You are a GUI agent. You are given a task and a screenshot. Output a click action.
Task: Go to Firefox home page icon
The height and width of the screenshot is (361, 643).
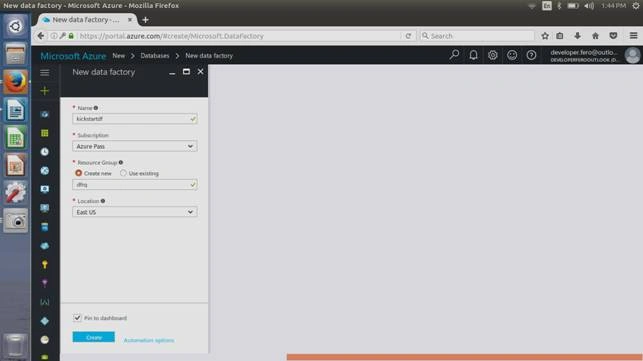coord(595,36)
